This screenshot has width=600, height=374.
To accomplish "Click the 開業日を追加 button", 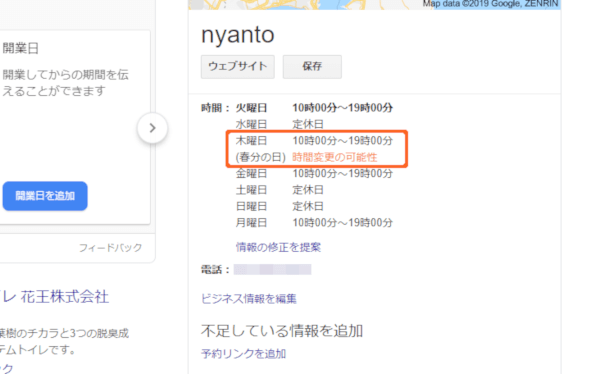I will (x=45, y=196).
